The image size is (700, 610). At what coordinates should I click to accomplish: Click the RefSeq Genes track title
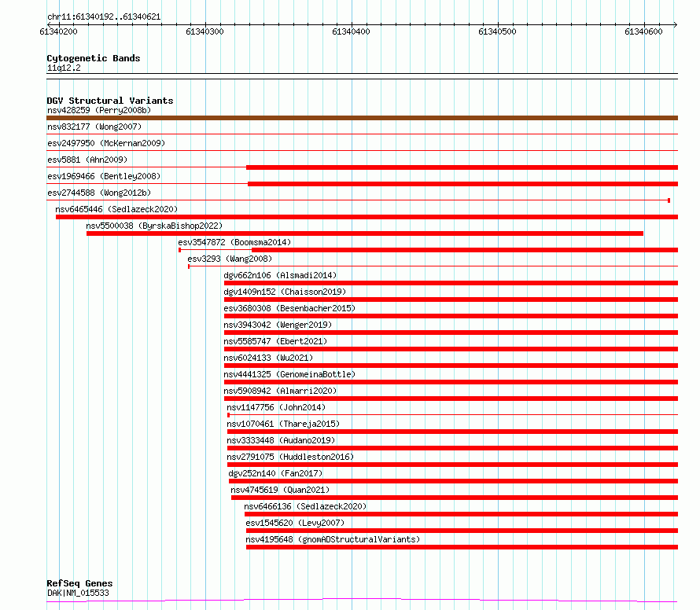pyautogui.click(x=79, y=584)
